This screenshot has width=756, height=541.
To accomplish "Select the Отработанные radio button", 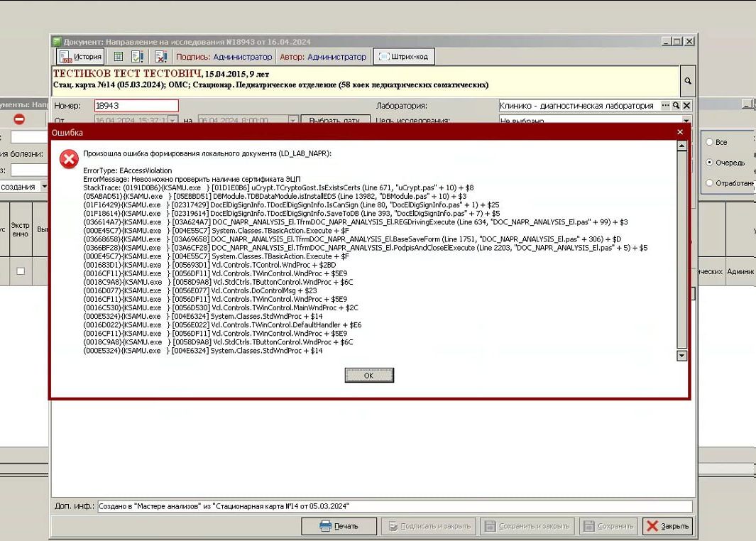I will [710, 183].
